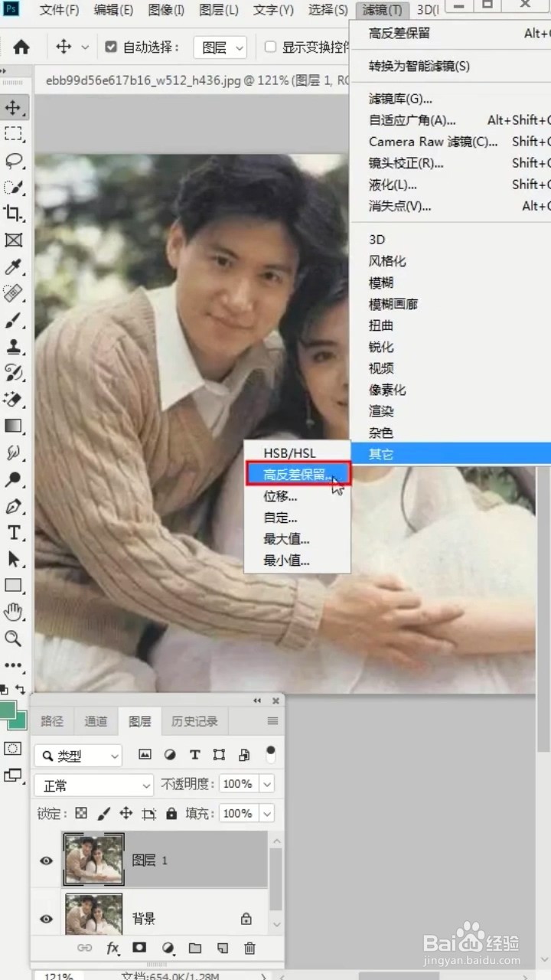This screenshot has height=980, width=551.
Task: Select the Rectangle shape tool
Action: 13,585
